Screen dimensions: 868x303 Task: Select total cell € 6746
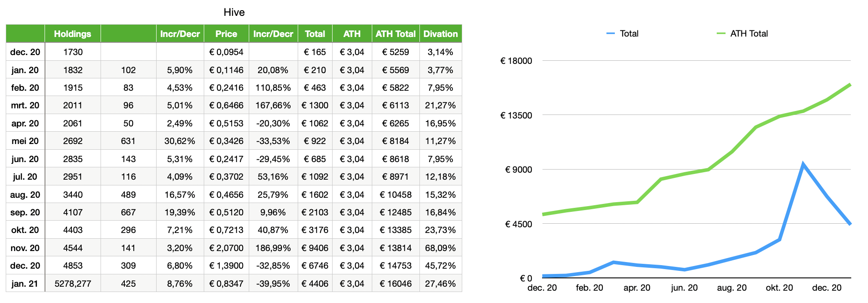(315, 266)
